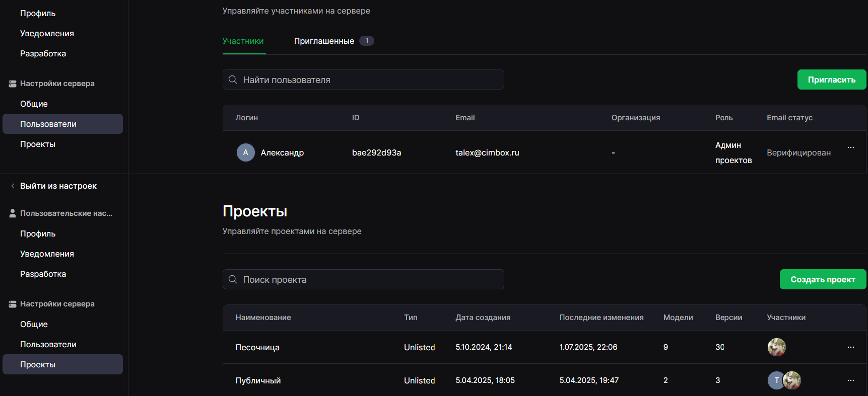Open the three-dot menu for Песочница project
This screenshot has width=868, height=396.
pyautogui.click(x=850, y=347)
